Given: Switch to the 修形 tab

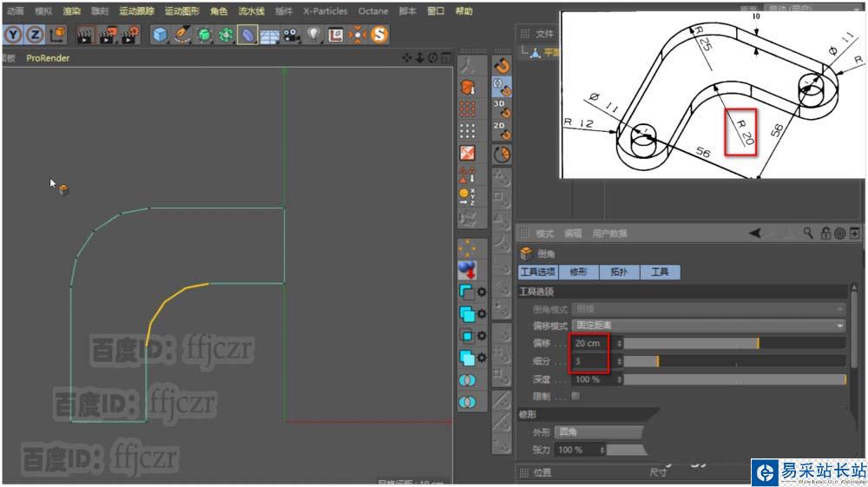Looking at the screenshot, I should (x=578, y=273).
